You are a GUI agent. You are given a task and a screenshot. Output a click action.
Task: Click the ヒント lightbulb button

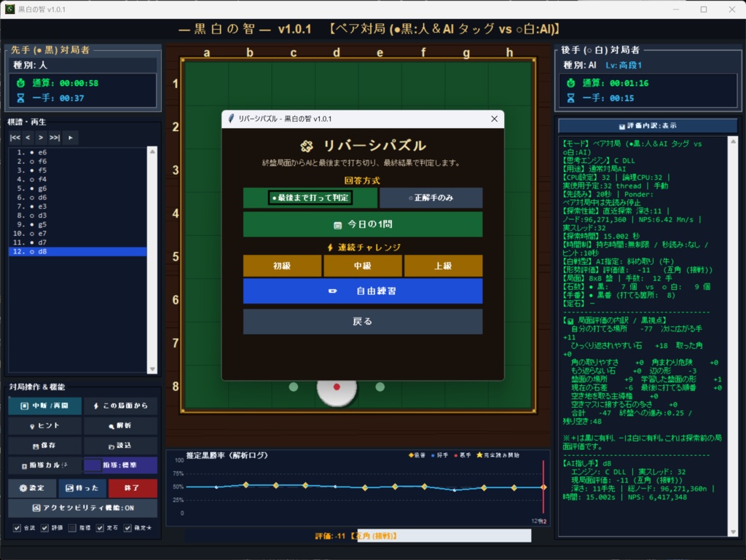[44, 425]
